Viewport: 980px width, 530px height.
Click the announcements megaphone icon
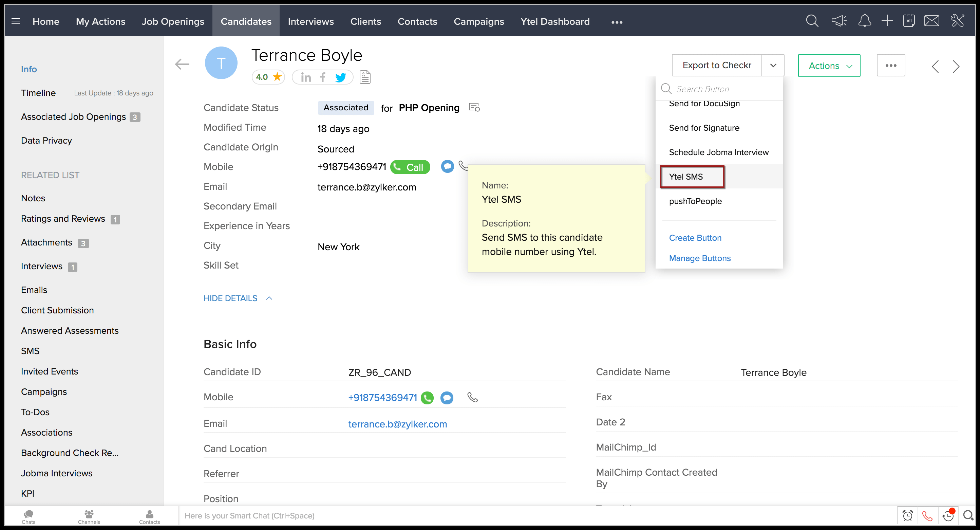pyautogui.click(x=838, y=21)
